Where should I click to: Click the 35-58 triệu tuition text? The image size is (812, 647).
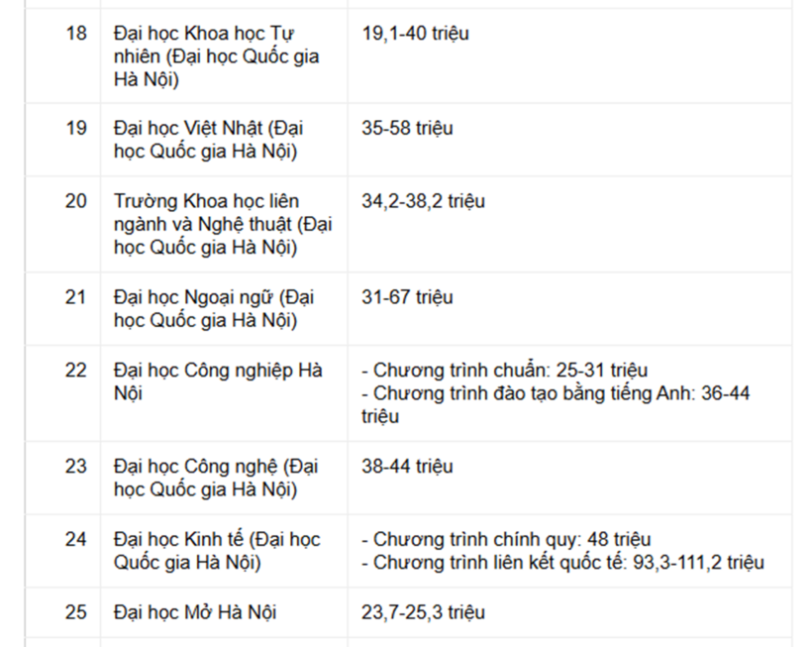pyautogui.click(x=407, y=129)
